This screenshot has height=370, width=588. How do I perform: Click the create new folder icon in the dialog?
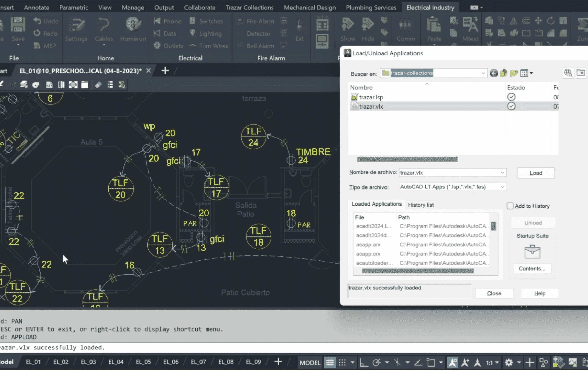click(514, 73)
